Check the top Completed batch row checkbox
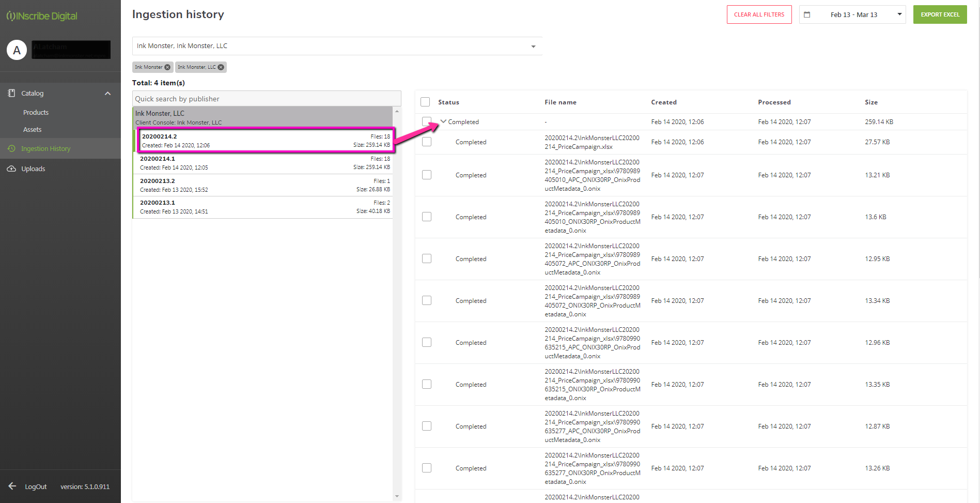 click(x=426, y=121)
